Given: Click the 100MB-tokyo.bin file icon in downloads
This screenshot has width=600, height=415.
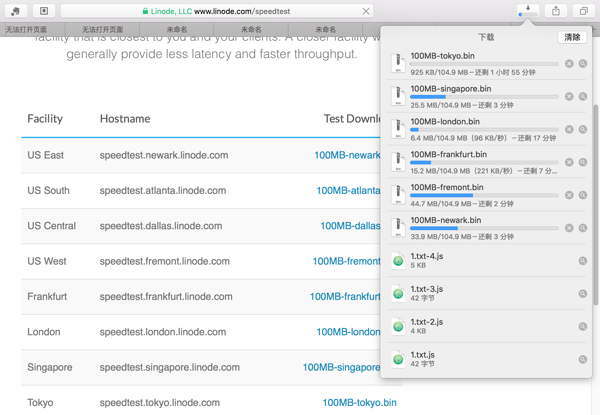Looking at the screenshot, I should [x=398, y=63].
